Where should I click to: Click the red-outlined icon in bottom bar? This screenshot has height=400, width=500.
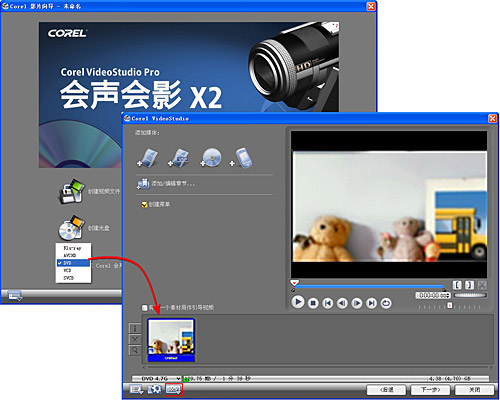(x=174, y=389)
